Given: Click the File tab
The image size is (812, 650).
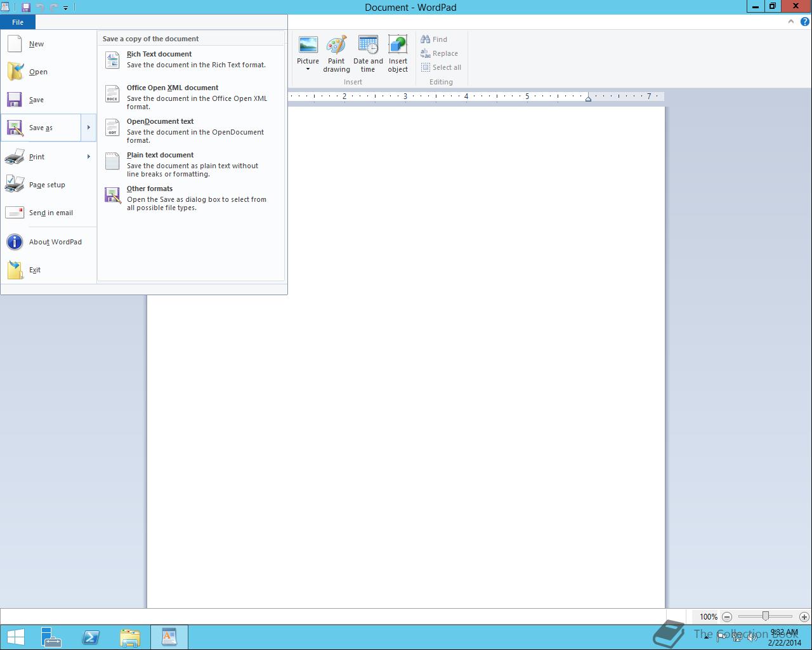Looking at the screenshot, I should tap(18, 22).
